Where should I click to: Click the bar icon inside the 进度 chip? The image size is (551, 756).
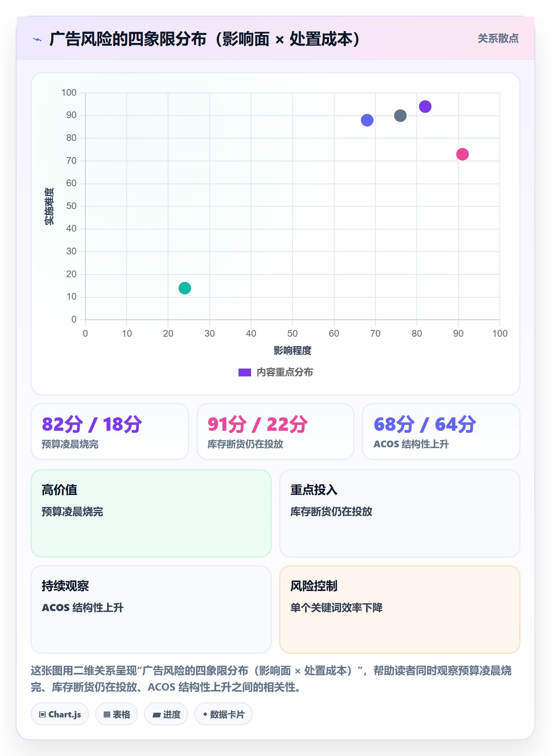(x=156, y=715)
